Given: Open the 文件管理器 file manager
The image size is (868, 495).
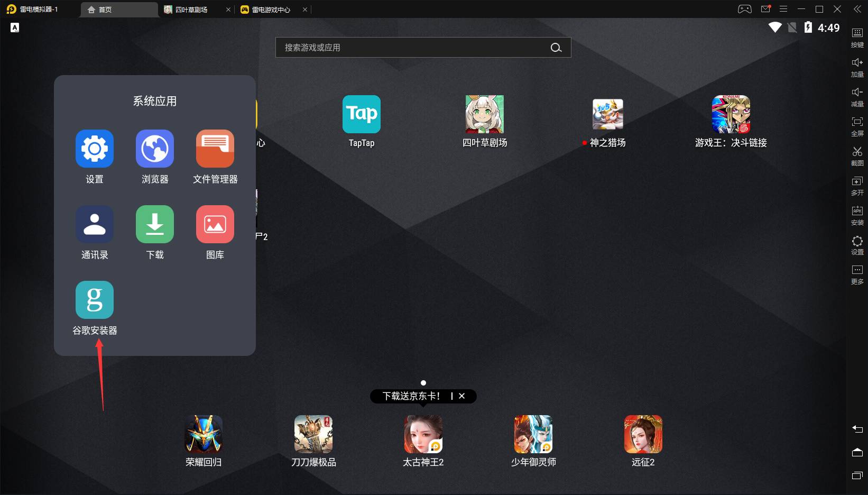Looking at the screenshot, I should pyautogui.click(x=215, y=149).
